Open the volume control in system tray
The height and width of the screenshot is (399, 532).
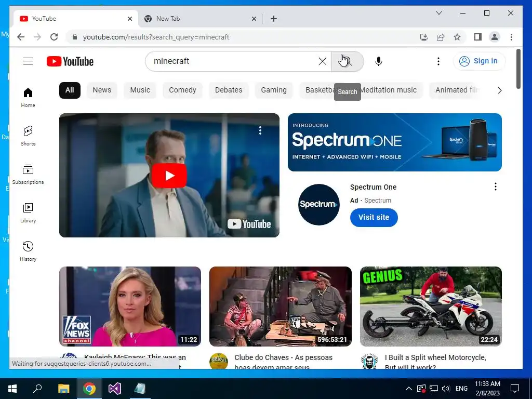(x=446, y=389)
